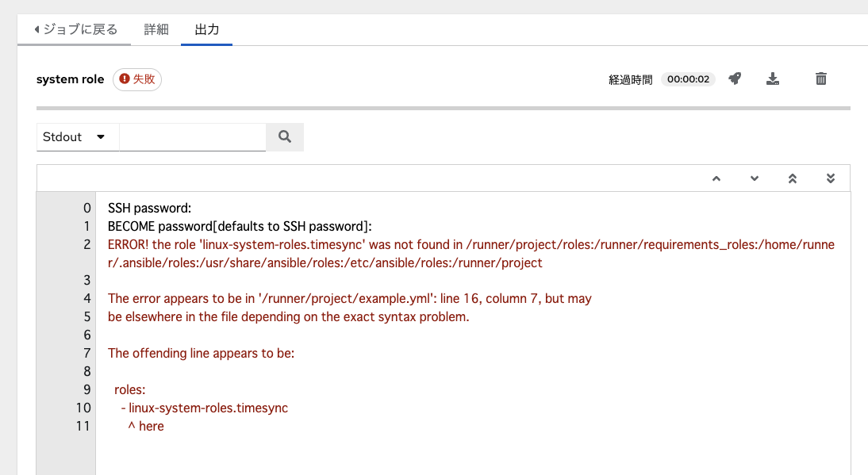Image resolution: width=868 pixels, height=475 pixels.
Task: Click the '^ here' output line
Action: click(x=145, y=426)
